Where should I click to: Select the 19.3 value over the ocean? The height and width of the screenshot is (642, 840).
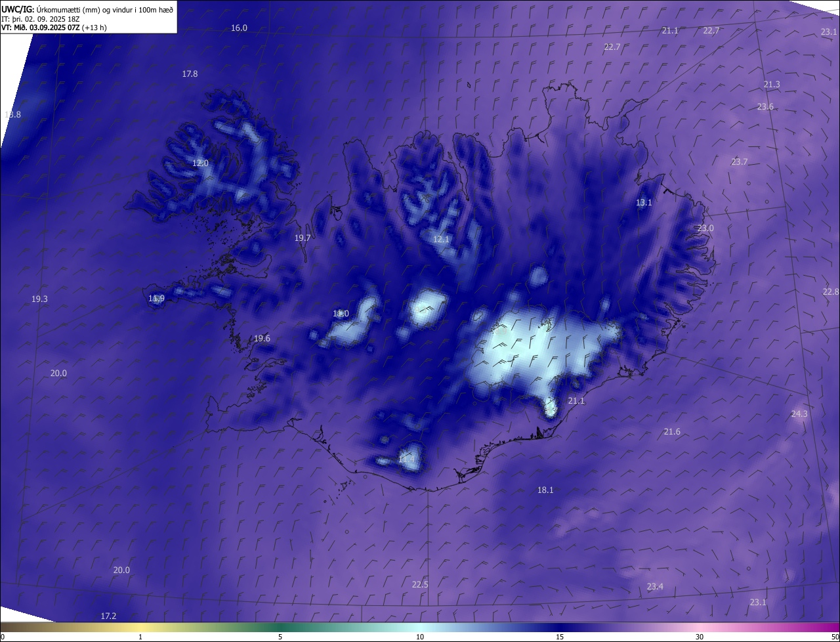coord(39,299)
